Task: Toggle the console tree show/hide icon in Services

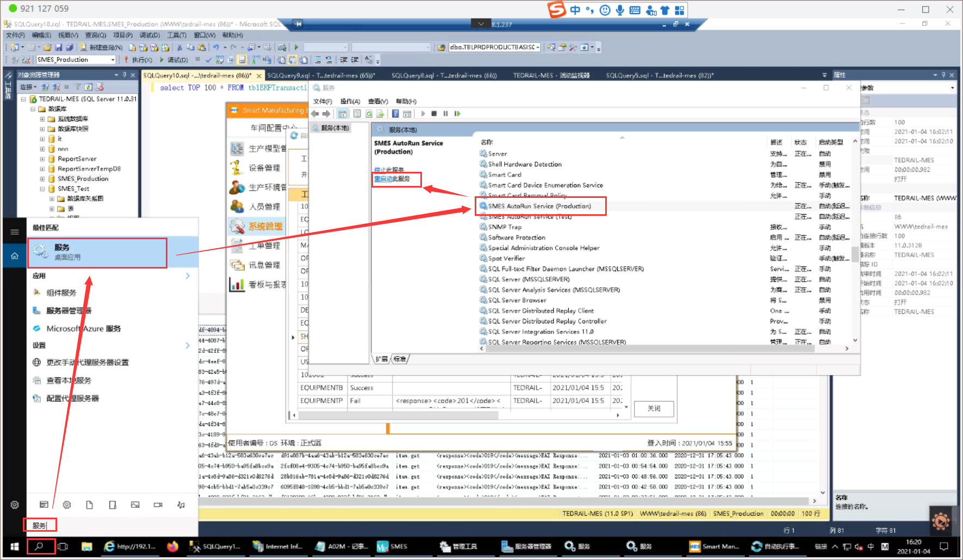Action: pos(342,114)
